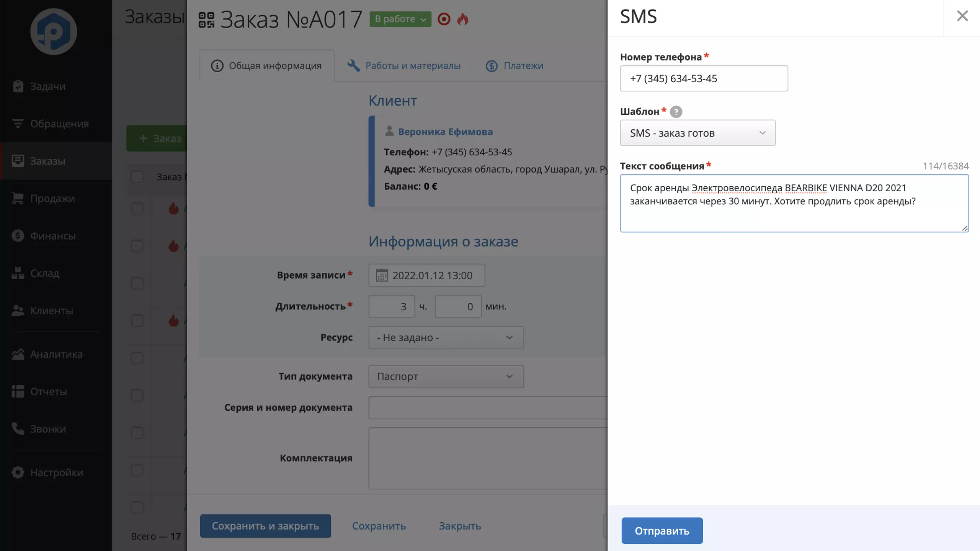Expand the Шаблон dropdown 'SMS - заказ готов'
This screenshot has width=980, height=551.
pyautogui.click(x=697, y=133)
